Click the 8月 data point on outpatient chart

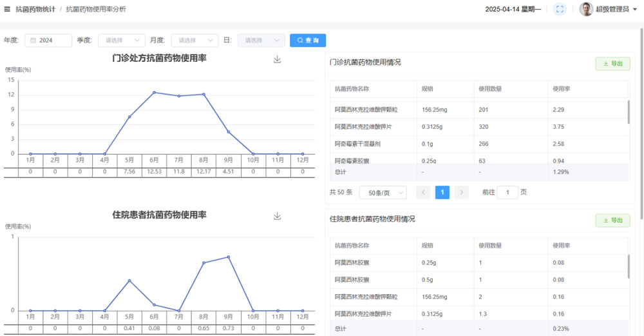204,94
